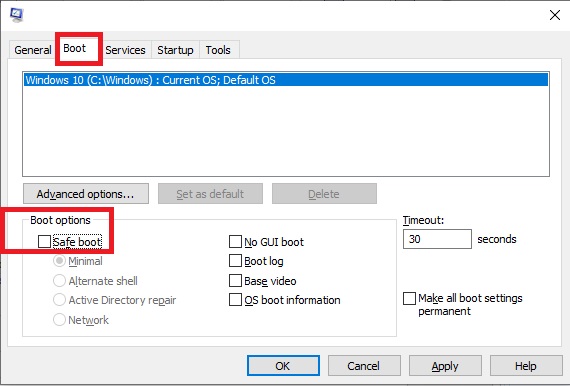The image size is (570, 386).
Task: Choose the Minimal radio option
Action: pyautogui.click(x=59, y=261)
